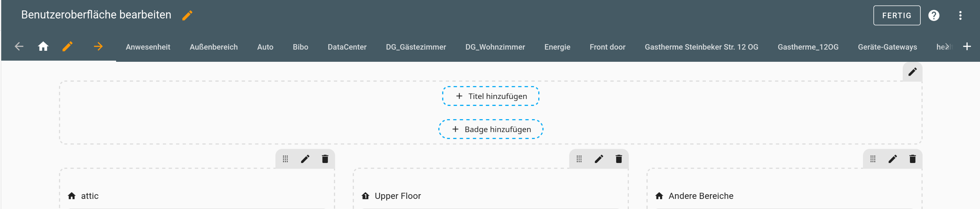Open the three-dot overflow menu

point(960,15)
